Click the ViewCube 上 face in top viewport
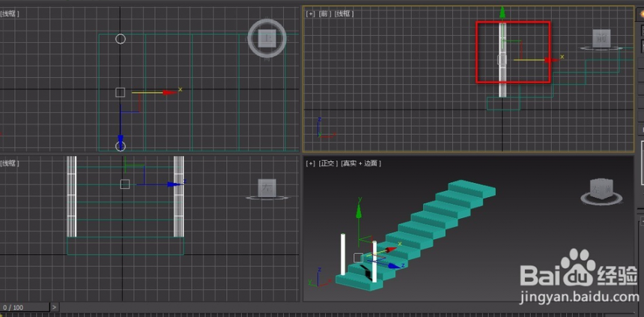 tap(267, 37)
